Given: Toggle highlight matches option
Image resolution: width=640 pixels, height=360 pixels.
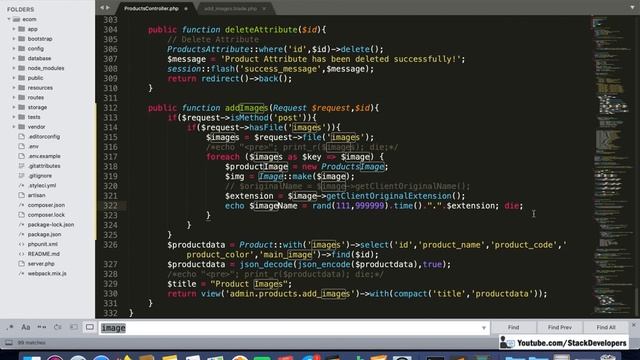Looking at the screenshot, I should tap(90, 327).
